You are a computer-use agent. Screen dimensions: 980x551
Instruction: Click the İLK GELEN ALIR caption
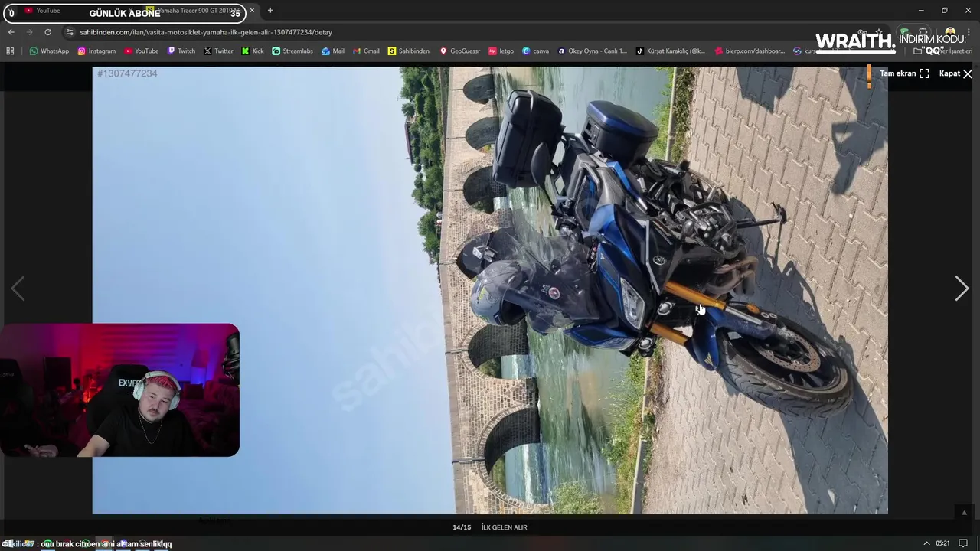click(x=504, y=527)
